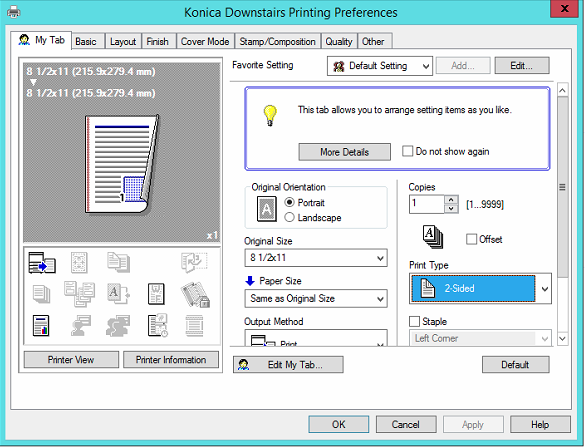
Task: Click the greyed page with registration marks icon
Action: point(79,262)
